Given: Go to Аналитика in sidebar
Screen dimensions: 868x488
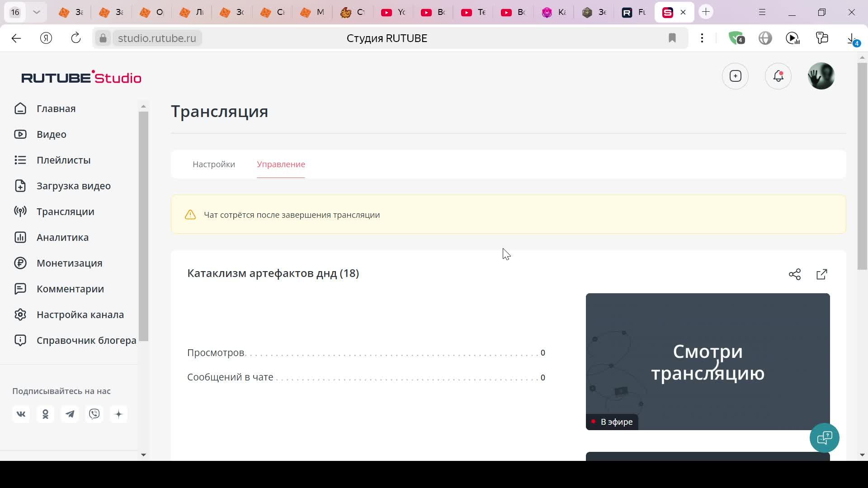Looking at the screenshot, I should point(62,237).
